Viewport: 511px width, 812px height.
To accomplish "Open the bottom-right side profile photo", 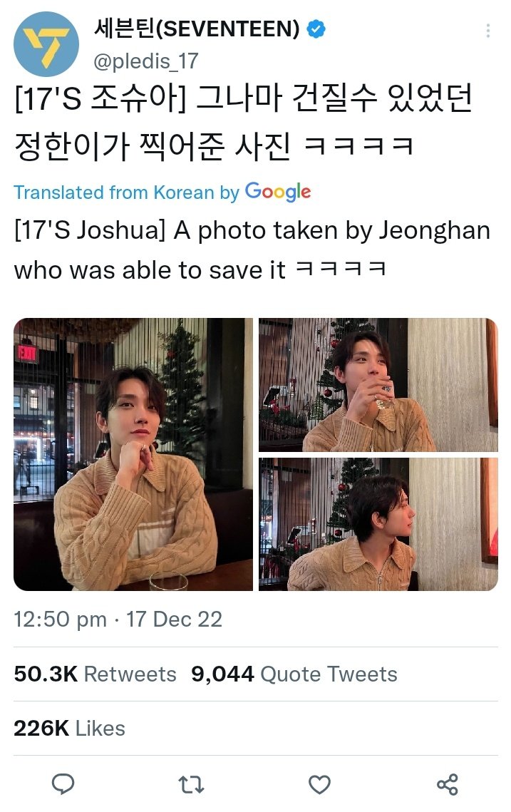I will tap(378, 524).
